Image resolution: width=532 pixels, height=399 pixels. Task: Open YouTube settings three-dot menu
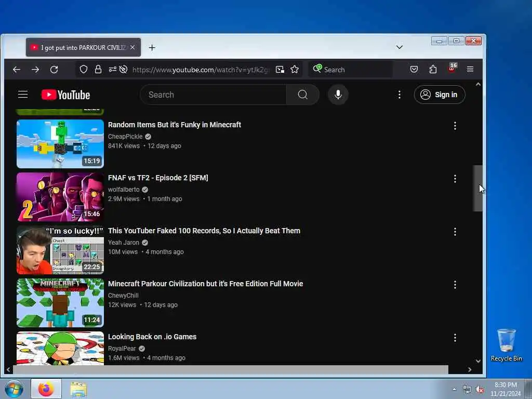[x=400, y=95]
